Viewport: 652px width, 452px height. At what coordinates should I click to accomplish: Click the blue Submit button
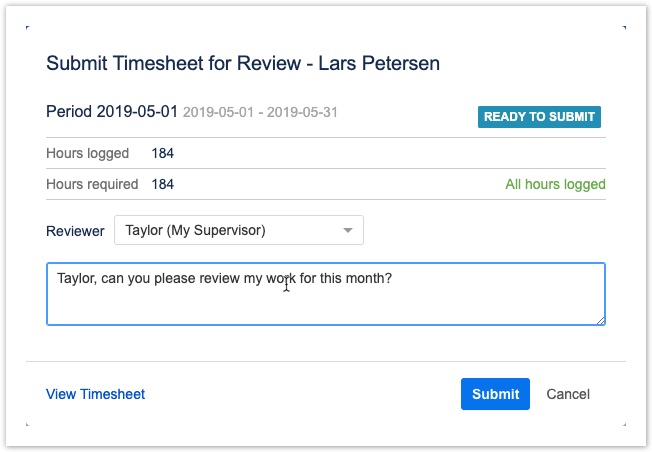(495, 394)
